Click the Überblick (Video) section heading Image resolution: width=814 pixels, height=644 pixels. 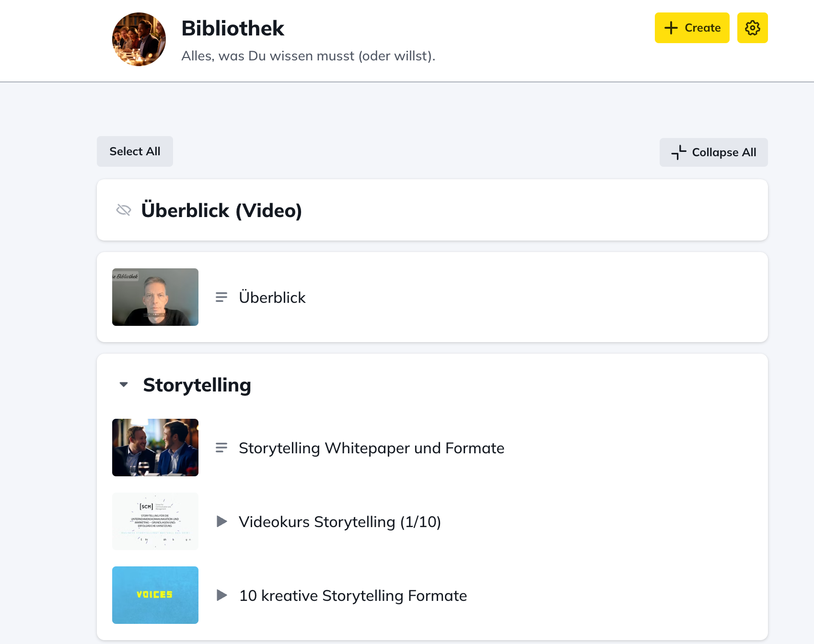pyautogui.click(x=221, y=210)
